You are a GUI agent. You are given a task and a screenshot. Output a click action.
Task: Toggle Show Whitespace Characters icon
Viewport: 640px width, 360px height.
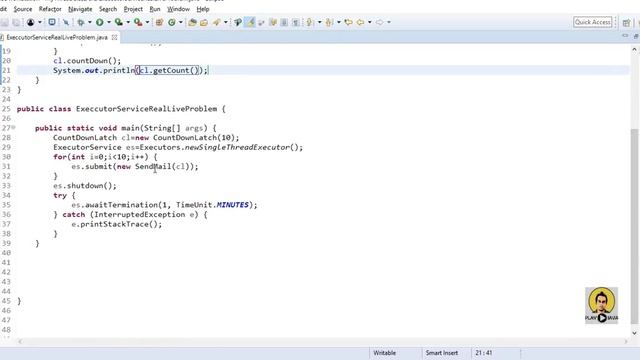coord(296,22)
